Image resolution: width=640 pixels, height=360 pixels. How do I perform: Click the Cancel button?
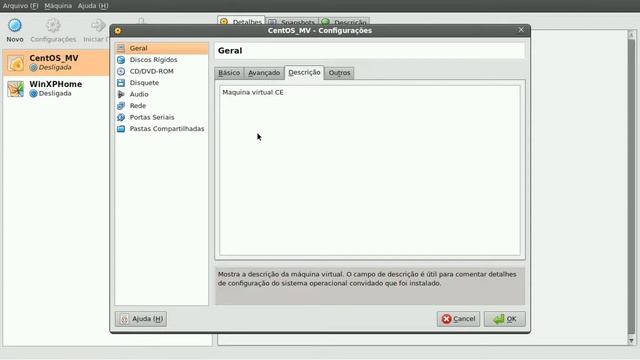[x=458, y=319]
